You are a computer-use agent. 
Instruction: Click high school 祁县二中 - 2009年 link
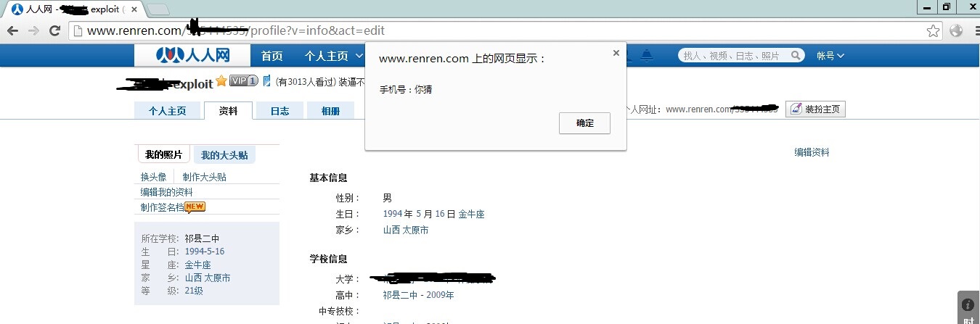(419, 295)
